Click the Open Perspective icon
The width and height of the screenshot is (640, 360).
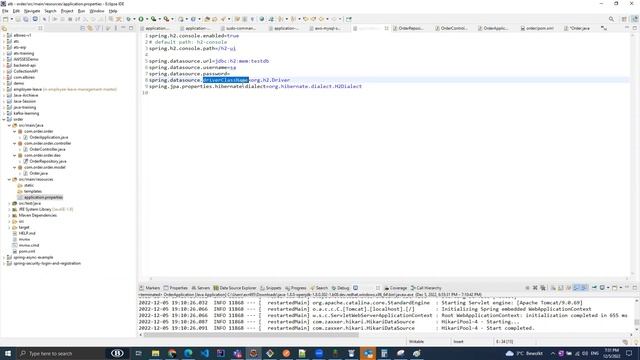624,19
